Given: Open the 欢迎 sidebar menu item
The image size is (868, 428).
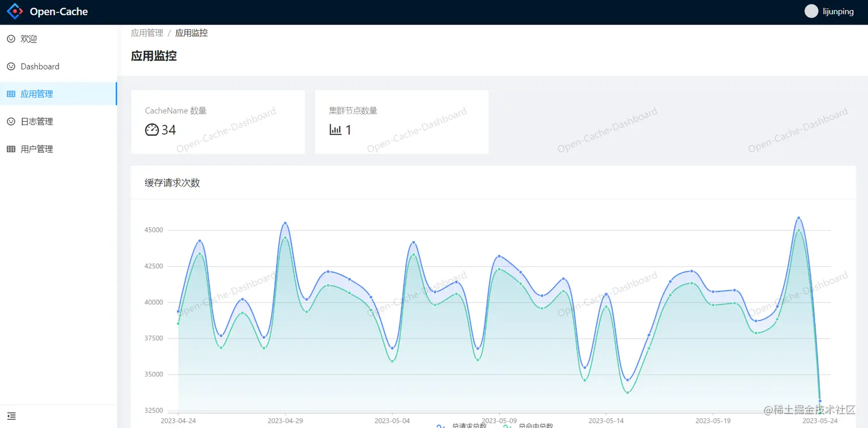Looking at the screenshot, I should tap(59, 39).
